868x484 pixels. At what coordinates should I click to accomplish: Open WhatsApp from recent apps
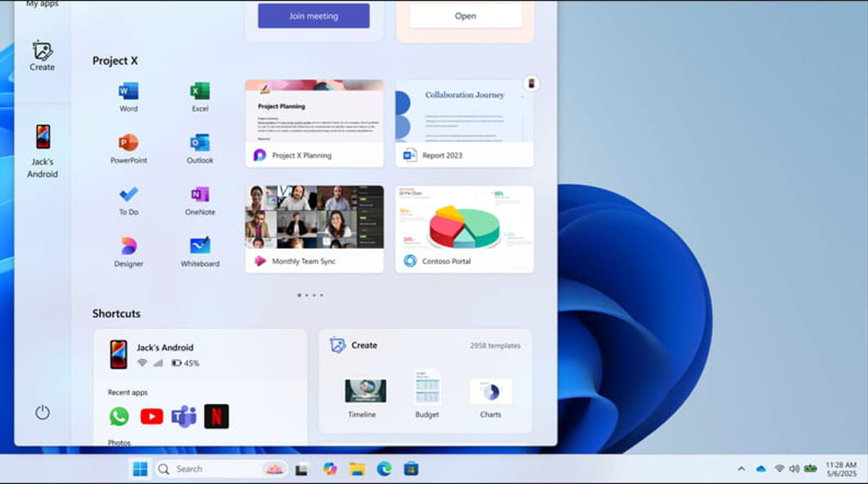point(119,417)
